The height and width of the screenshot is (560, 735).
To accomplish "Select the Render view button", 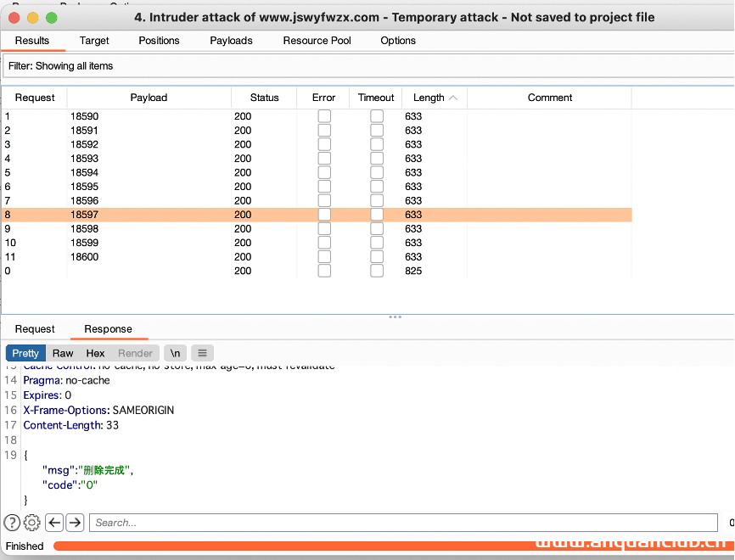I will (x=135, y=353).
